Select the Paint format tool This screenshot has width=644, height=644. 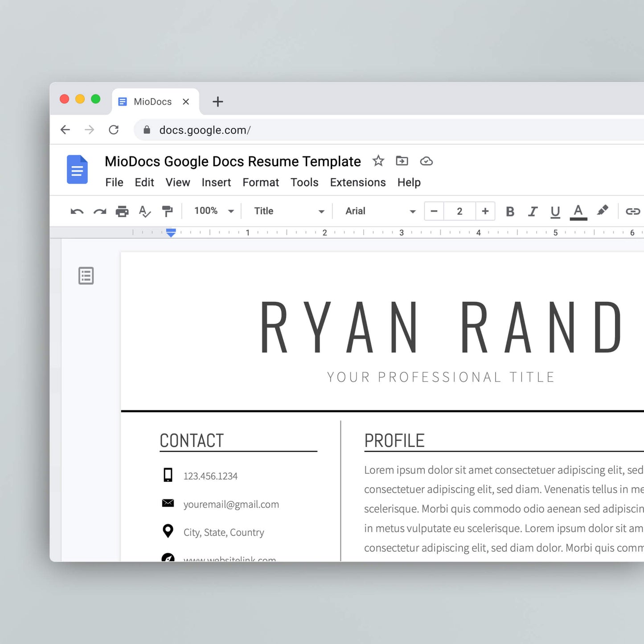tap(167, 211)
